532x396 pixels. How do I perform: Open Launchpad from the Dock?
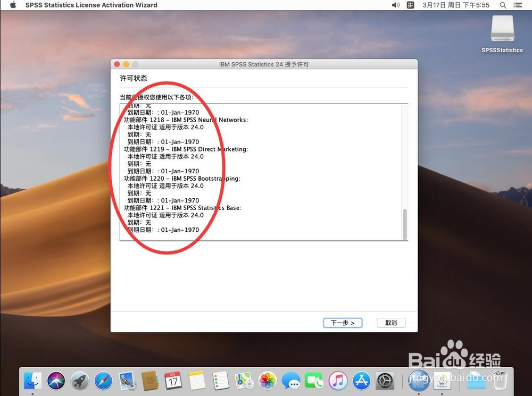[80, 381]
